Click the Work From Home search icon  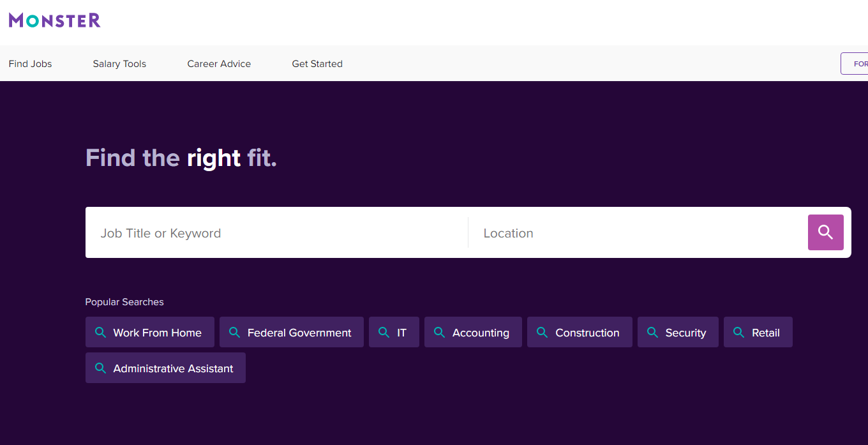tap(100, 333)
